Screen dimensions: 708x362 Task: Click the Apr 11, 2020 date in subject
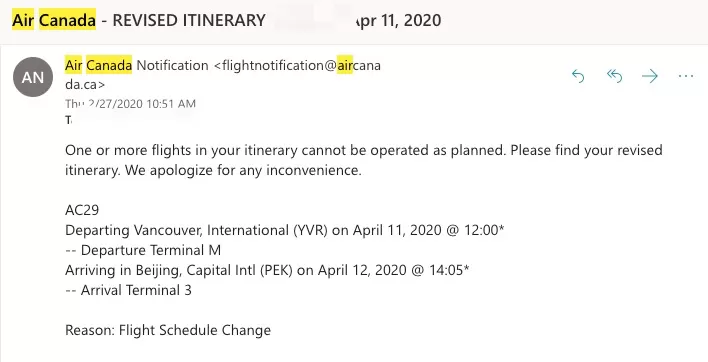point(398,21)
